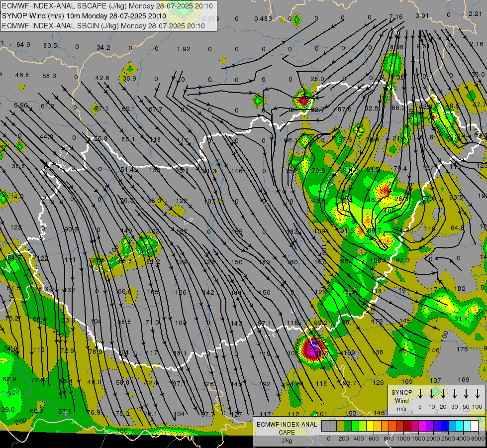Click the SBCIN title line in header
The width and height of the screenshot is (487, 448).
pyautogui.click(x=103, y=26)
